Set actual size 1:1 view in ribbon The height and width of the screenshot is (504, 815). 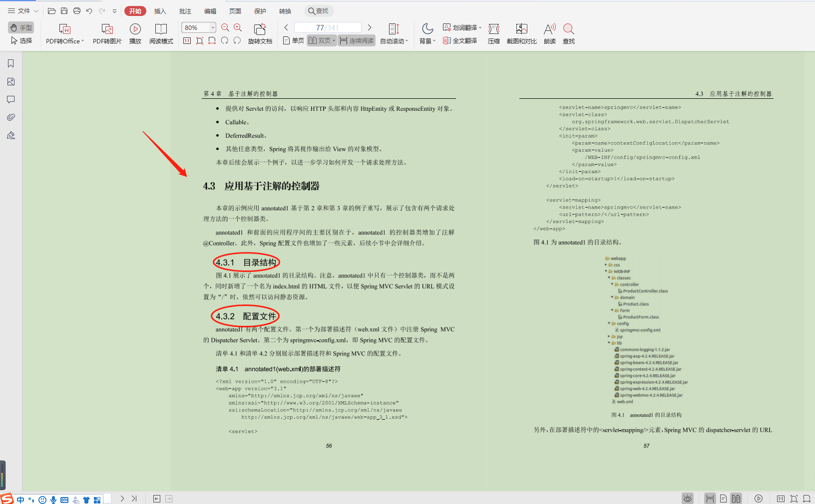(187, 40)
